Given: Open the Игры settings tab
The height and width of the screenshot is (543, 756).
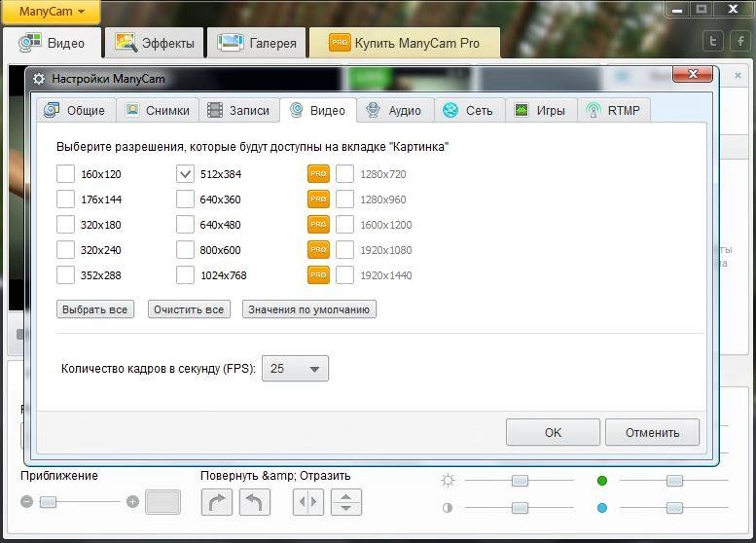Looking at the screenshot, I should (x=541, y=110).
